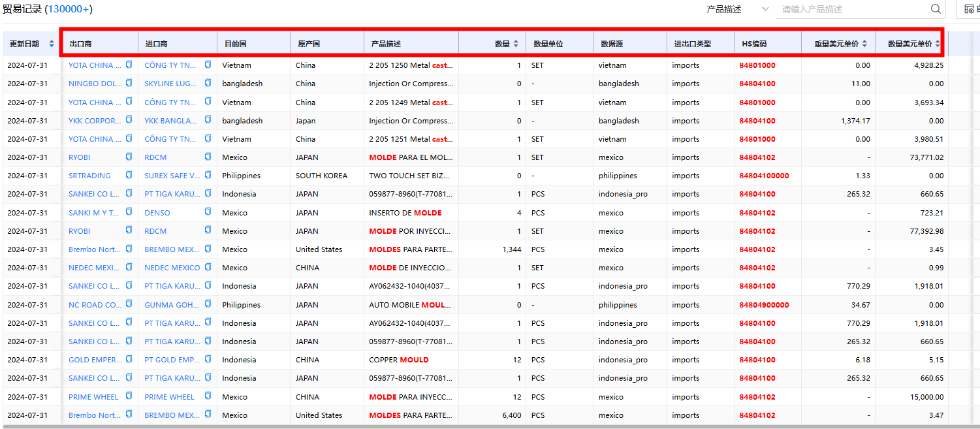Copy the DENSO importer name
This screenshot has width=980, height=429.
[x=208, y=212]
